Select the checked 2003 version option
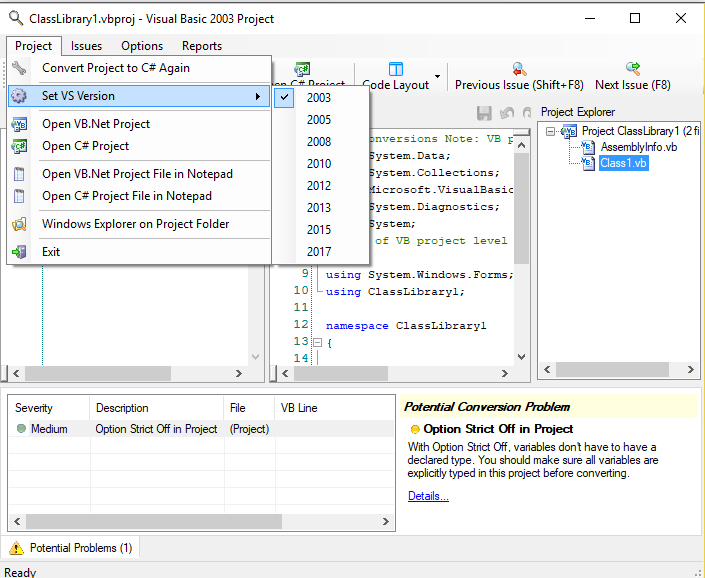 click(321, 98)
